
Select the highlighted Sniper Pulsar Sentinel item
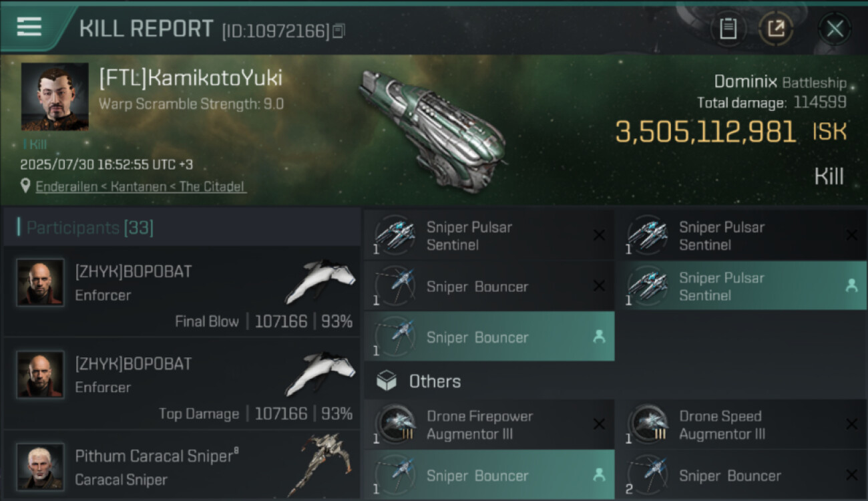[740, 286]
